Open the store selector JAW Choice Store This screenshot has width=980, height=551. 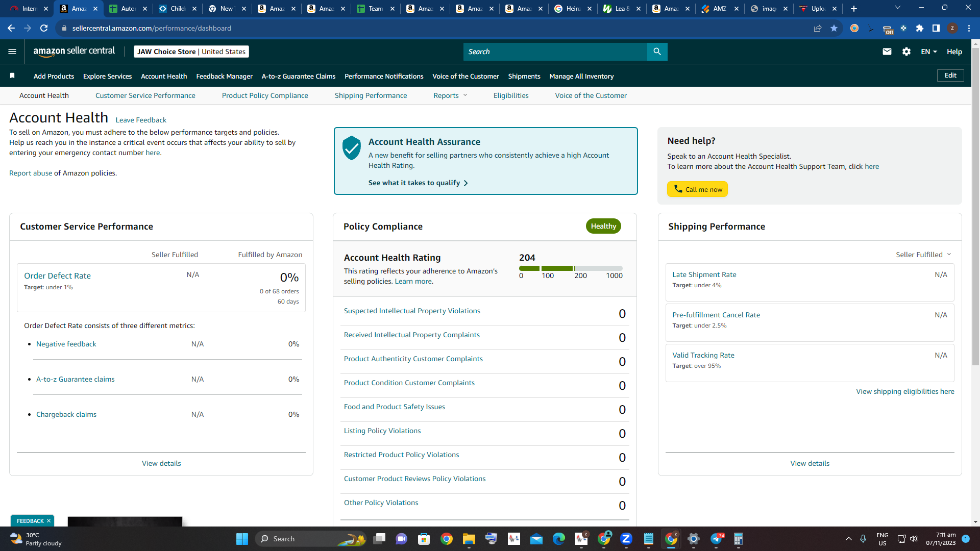(191, 52)
